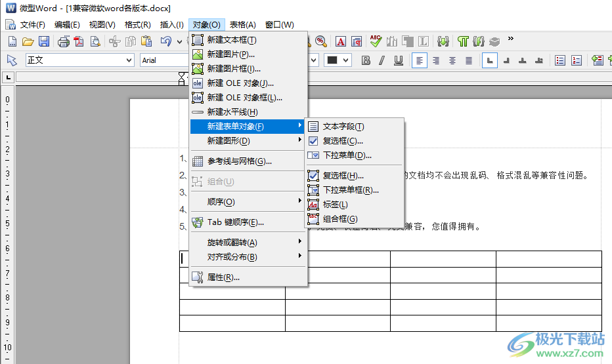Toggle bold formatting
This screenshot has width=612, height=364.
click(x=366, y=60)
